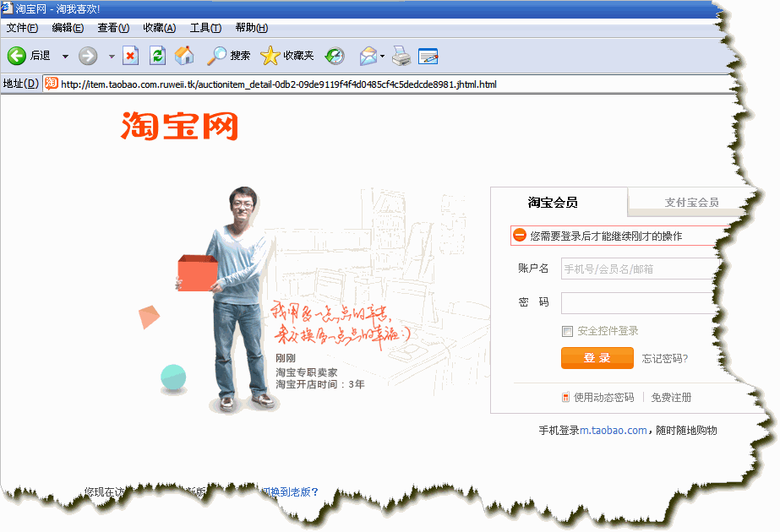This screenshot has width=780, height=532.
Task: Open the Forward history dropdown arrow
Action: (x=112, y=57)
